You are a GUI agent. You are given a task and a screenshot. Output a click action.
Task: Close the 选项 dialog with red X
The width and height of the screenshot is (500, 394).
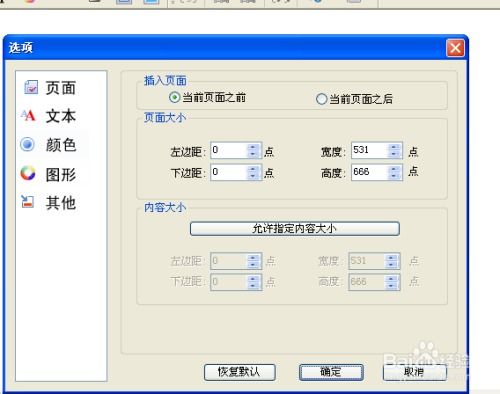tap(455, 48)
